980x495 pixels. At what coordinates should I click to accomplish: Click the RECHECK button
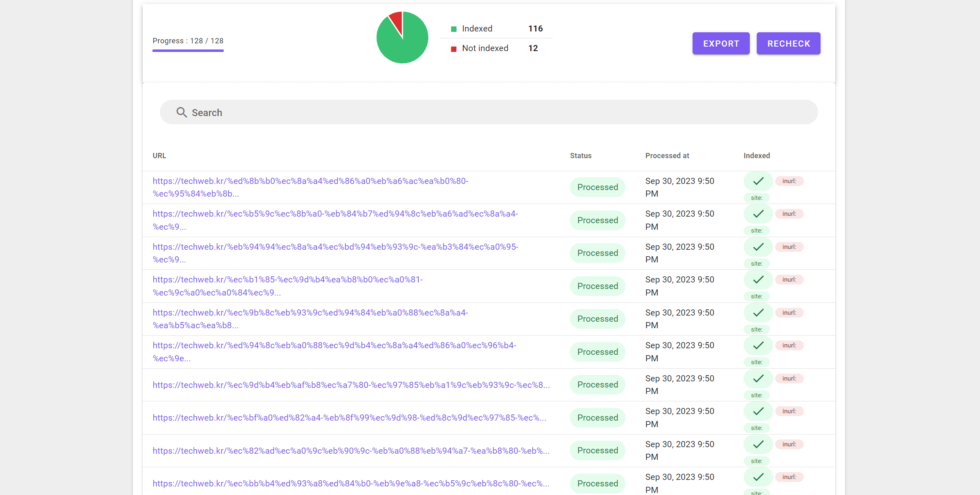788,43
